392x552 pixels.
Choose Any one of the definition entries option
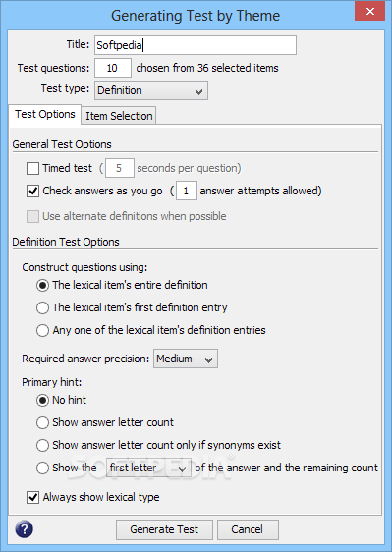pyautogui.click(x=42, y=330)
